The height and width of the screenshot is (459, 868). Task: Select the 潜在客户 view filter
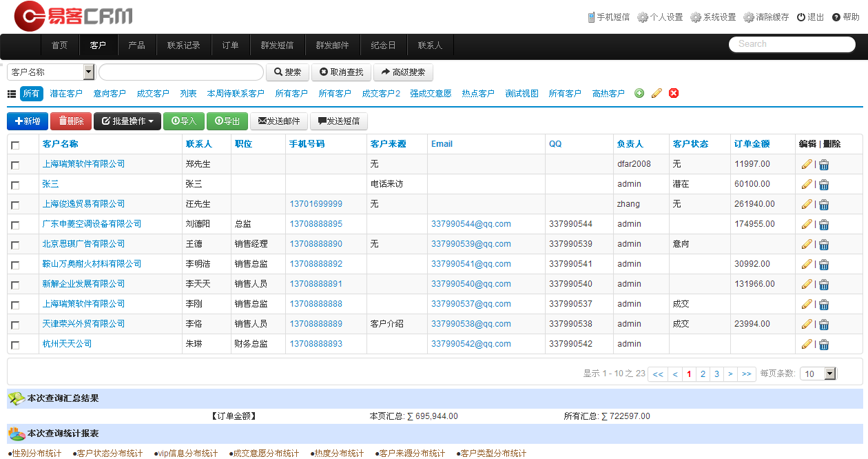[66, 94]
